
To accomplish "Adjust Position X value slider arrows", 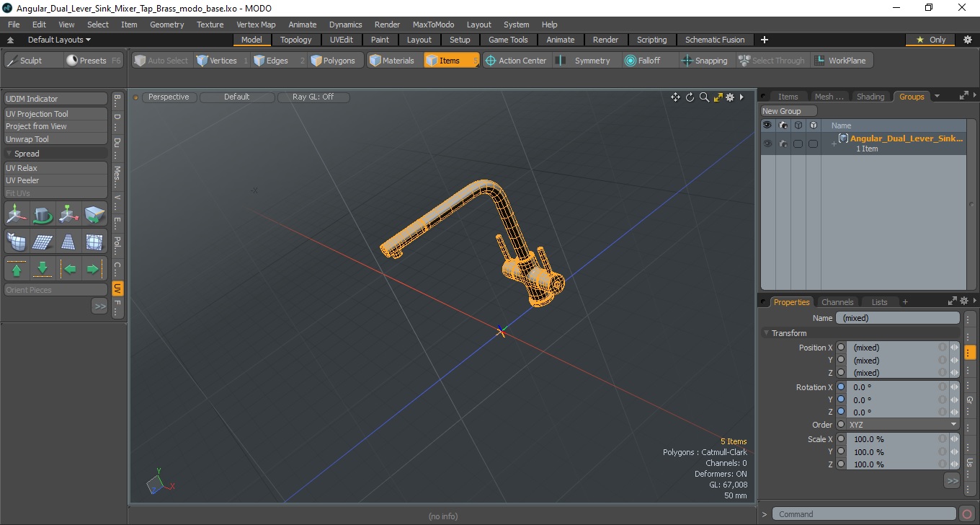I will click(955, 348).
